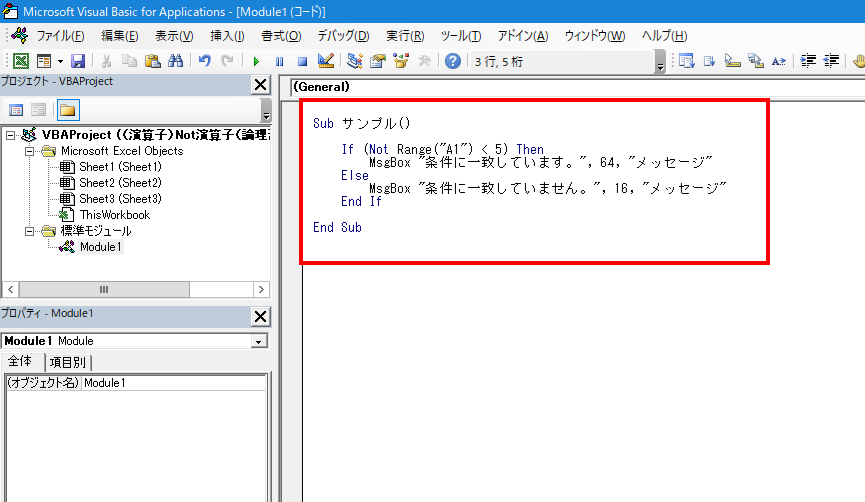Open Object Browser toolbar icon

point(401,61)
